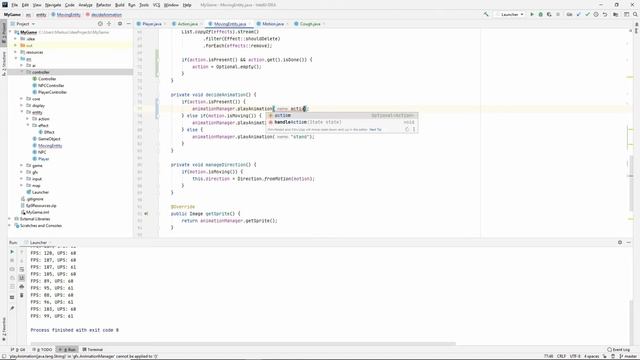Open Search Everywhere magnifier icon
This screenshot has width=640, height=360.
tap(636, 14)
